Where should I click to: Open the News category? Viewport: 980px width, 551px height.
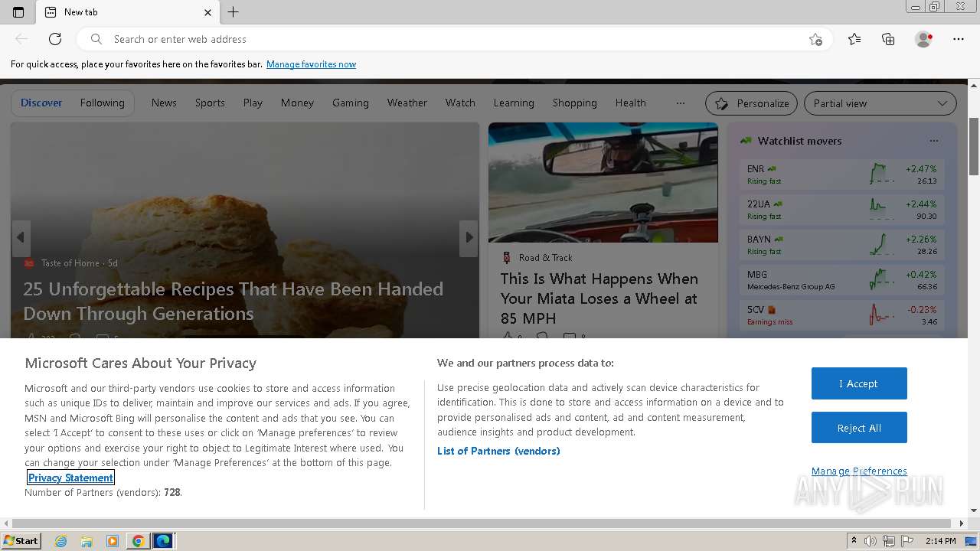164,103
